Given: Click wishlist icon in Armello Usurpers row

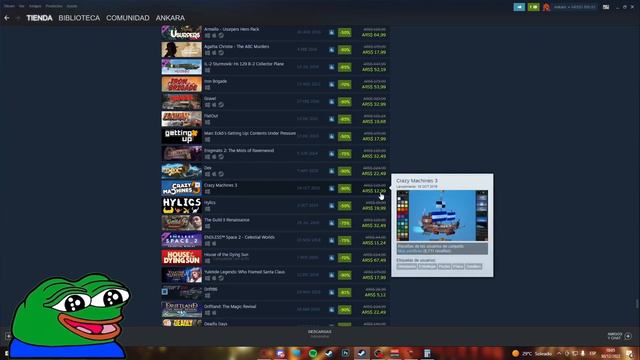Looking at the screenshot, I should pyautogui.click(x=331, y=32).
